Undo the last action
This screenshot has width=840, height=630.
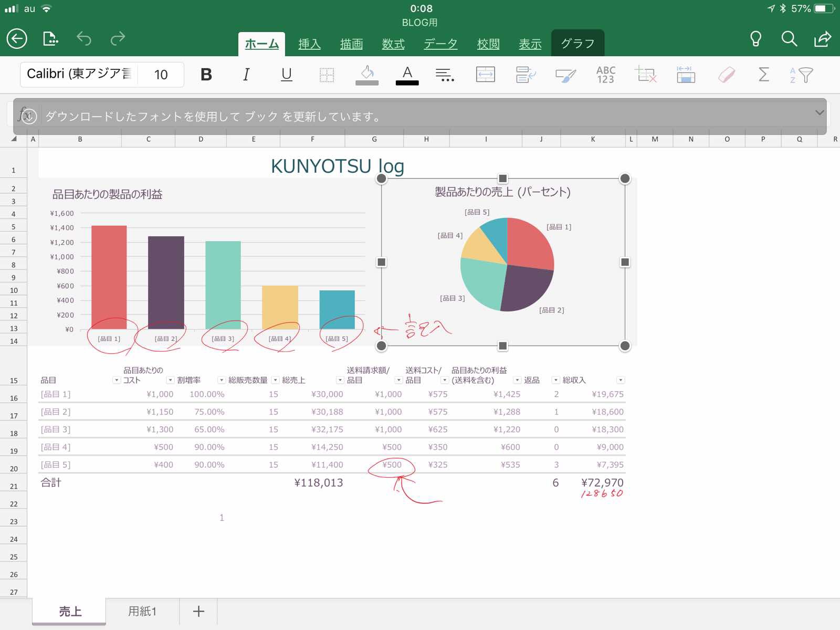click(x=84, y=38)
